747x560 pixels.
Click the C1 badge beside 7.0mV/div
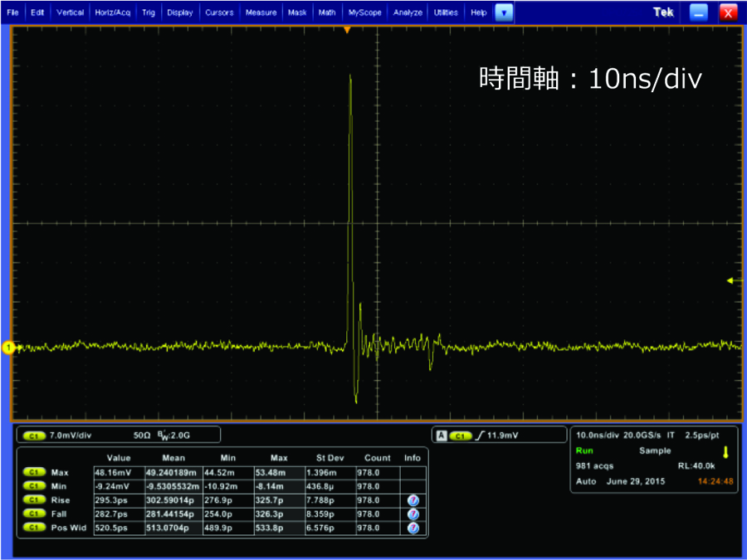click(x=34, y=436)
